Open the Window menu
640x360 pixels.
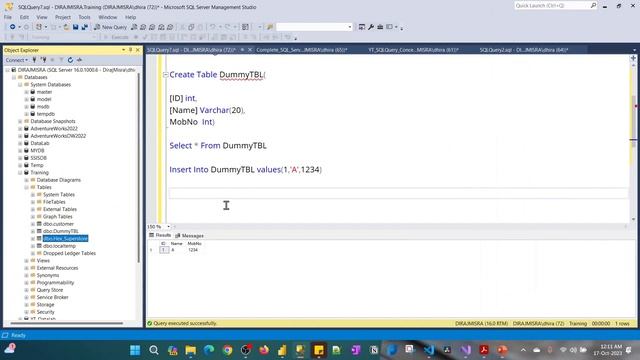[x=107, y=17]
